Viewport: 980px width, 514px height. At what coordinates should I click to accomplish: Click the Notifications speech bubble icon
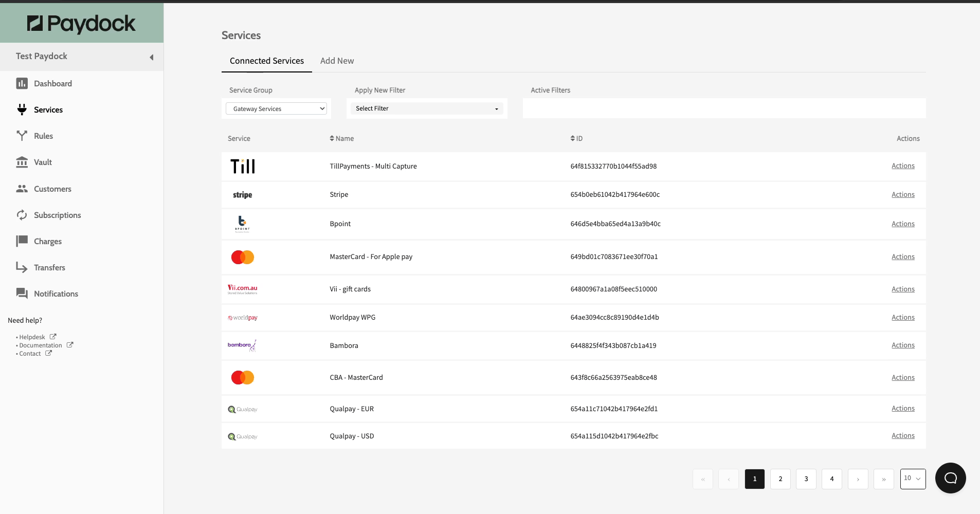click(22, 293)
